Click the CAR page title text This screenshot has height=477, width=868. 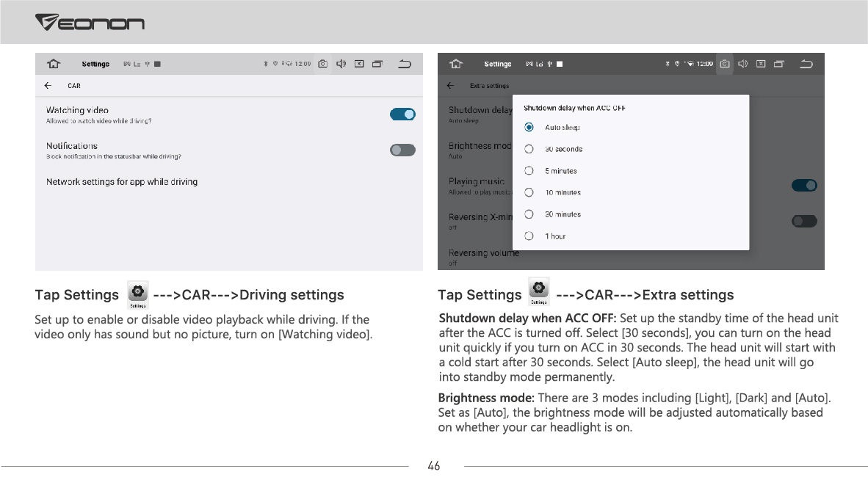74,86
